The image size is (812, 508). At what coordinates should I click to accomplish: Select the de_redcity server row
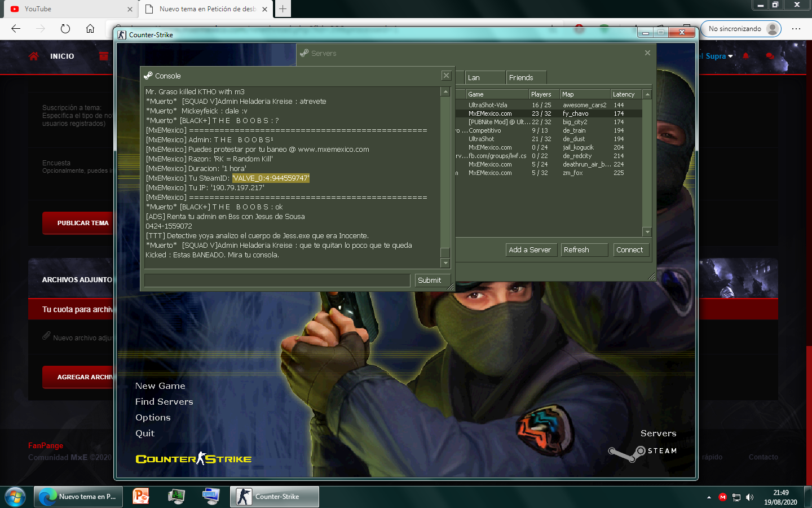click(548, 156)
